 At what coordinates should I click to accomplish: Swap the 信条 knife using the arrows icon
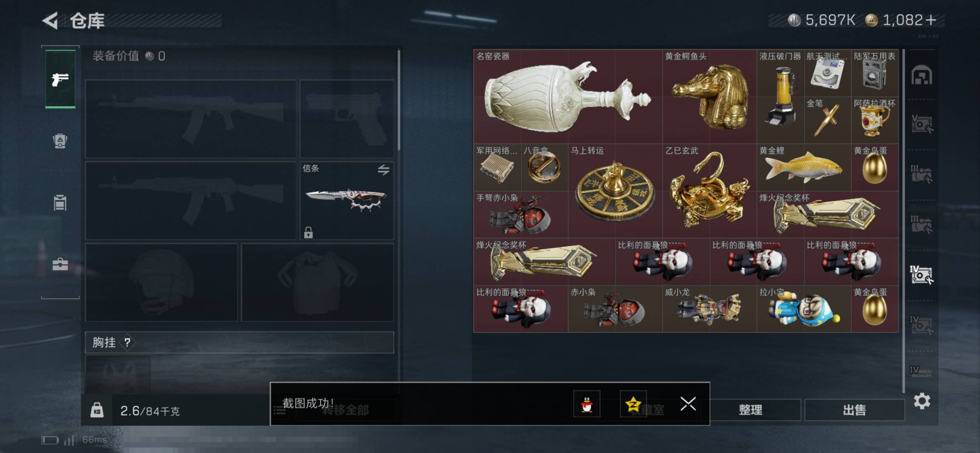pos(383,170)
